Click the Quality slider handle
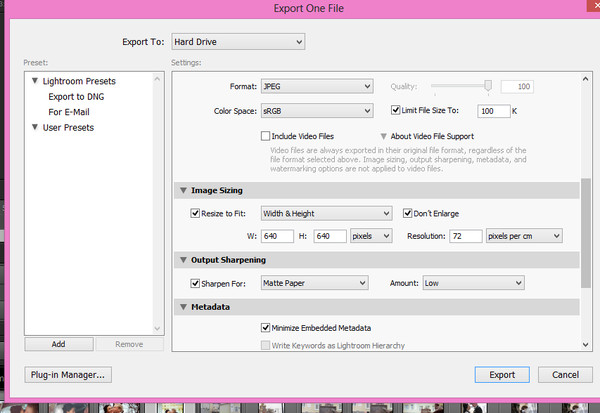This screenshot has height=413, width=600. point(488,85)
